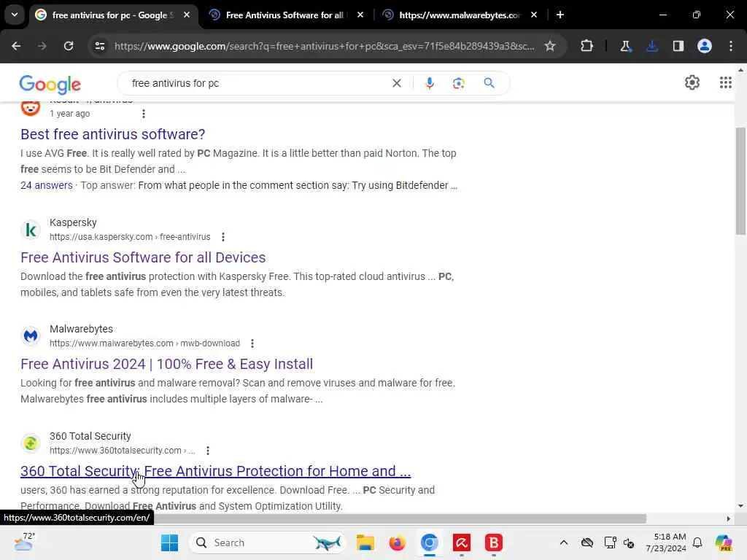Open the browser Extensions puzzle icon
This screenshot has height=560, width=747.
pos(587,46)
